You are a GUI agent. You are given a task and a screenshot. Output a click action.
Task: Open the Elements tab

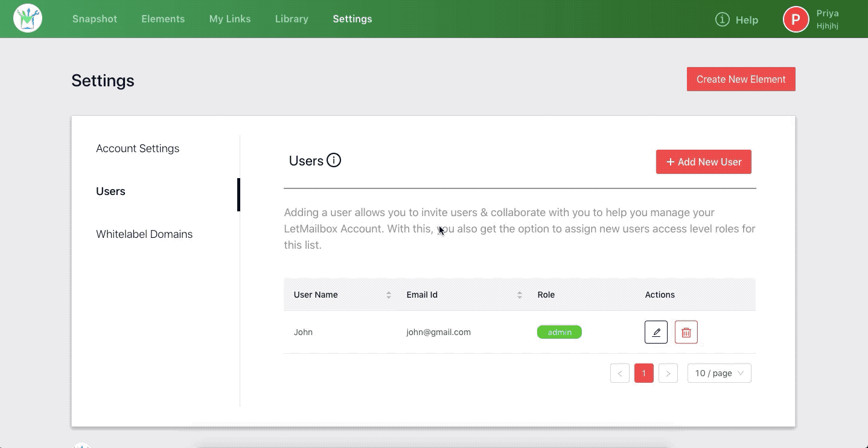[x=163, y=19]
